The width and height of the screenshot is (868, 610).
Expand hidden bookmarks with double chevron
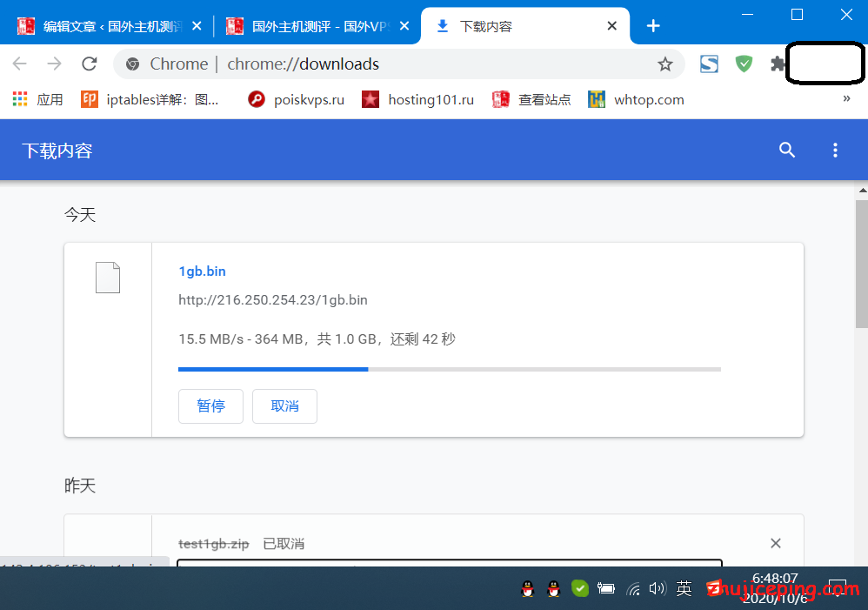(846, 98)
